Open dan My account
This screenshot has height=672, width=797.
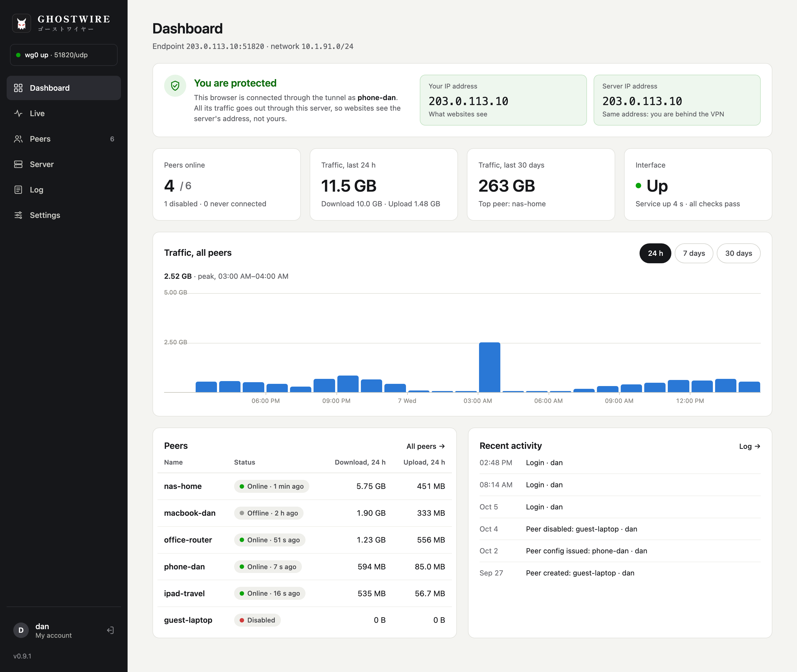[53, 631]
